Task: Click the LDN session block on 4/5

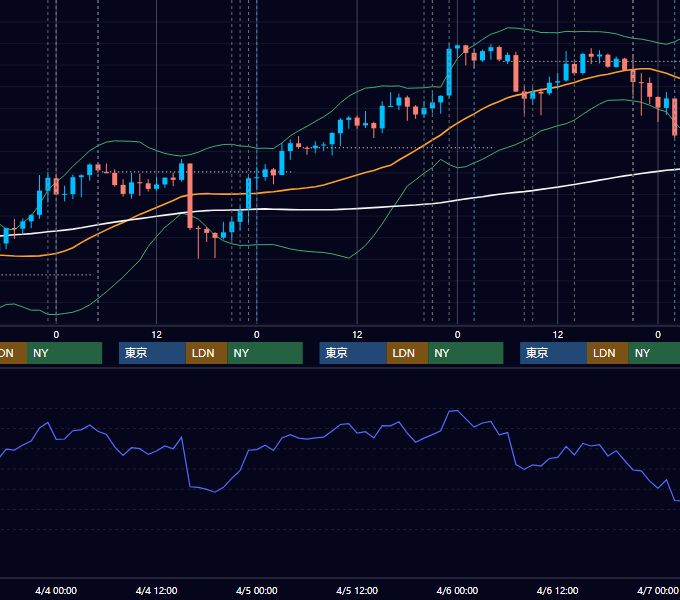Action: pos(407,353)
